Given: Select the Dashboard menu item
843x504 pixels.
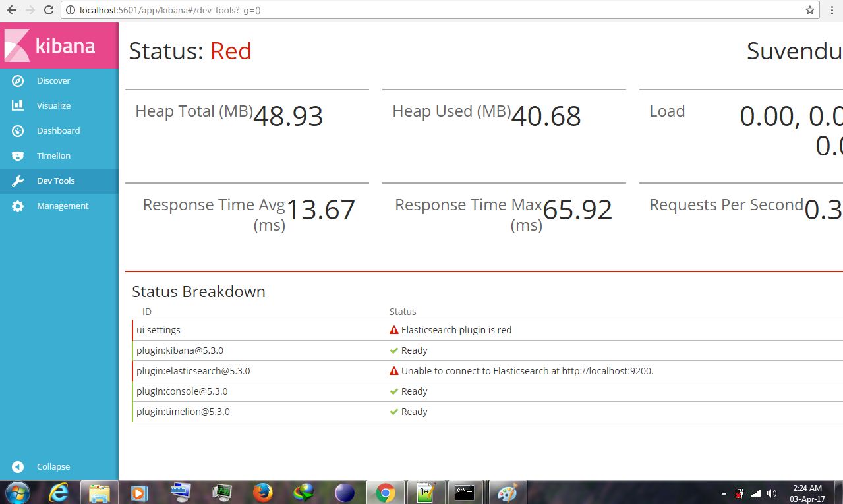Looking at the screenshot, I should pyautogui.click(x=59, y=130).
